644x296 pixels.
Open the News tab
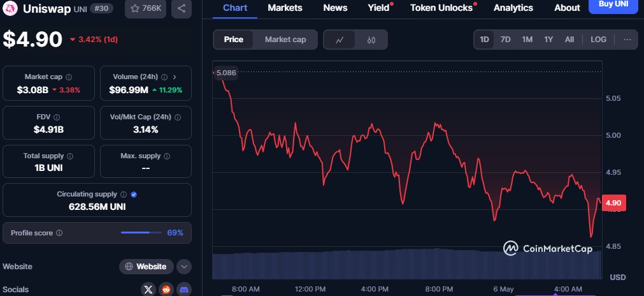click(335, 8)
